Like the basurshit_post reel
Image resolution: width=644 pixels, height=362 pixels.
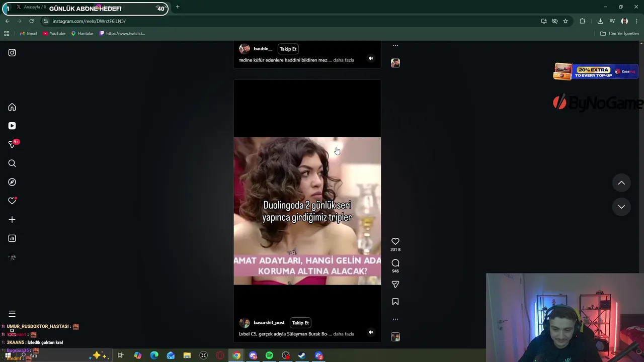coord(395,241)
